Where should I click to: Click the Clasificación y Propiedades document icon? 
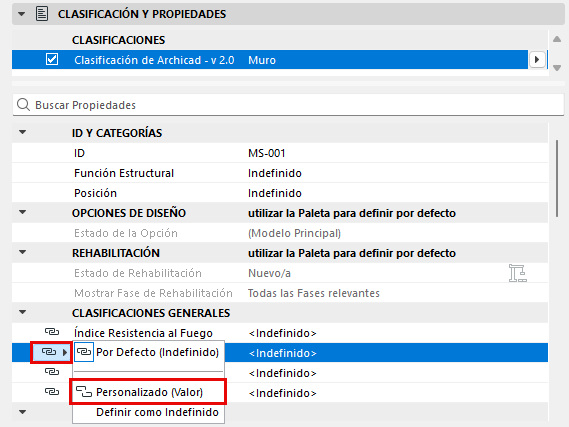click(x=42, y=14)
